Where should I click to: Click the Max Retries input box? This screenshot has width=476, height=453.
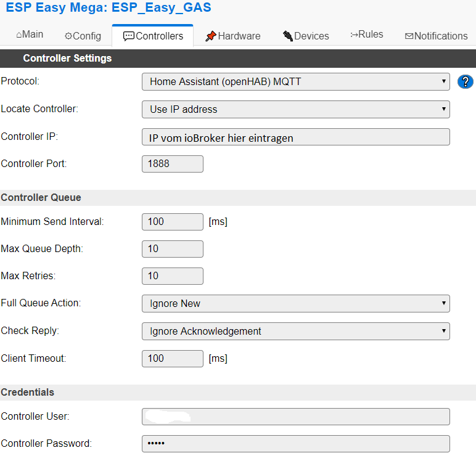(x=172, y=275)
